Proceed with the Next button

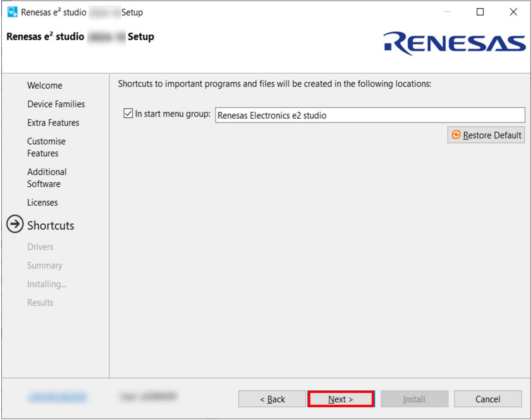coord(341,399)
